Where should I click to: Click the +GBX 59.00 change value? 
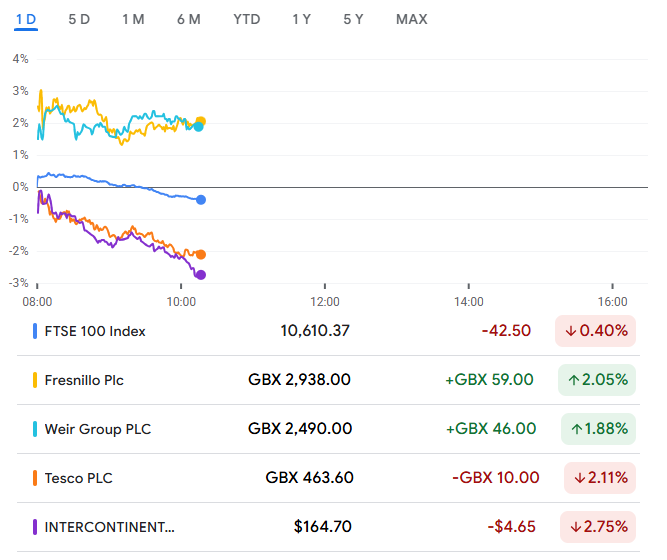click(x=489, y=380)
